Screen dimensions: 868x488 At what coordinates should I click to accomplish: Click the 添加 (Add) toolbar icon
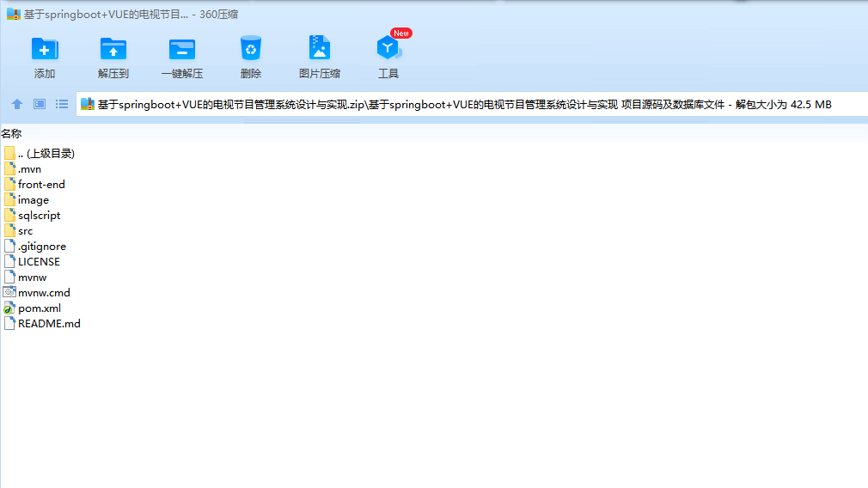click(x=45, y=49)
